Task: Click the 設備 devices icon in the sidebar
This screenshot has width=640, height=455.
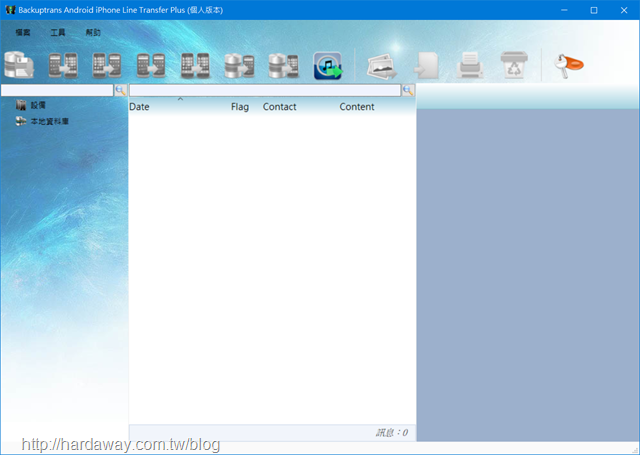Action: [21, 105]
